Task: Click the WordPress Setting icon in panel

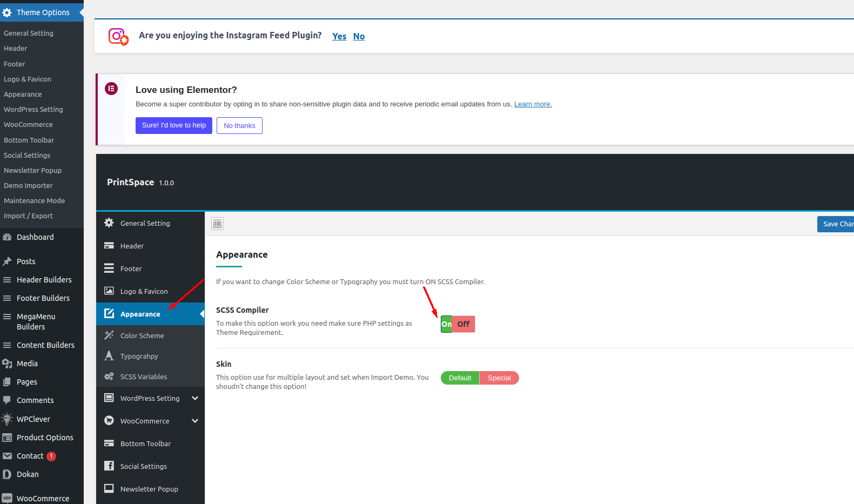Action: (x=109, y=398)
